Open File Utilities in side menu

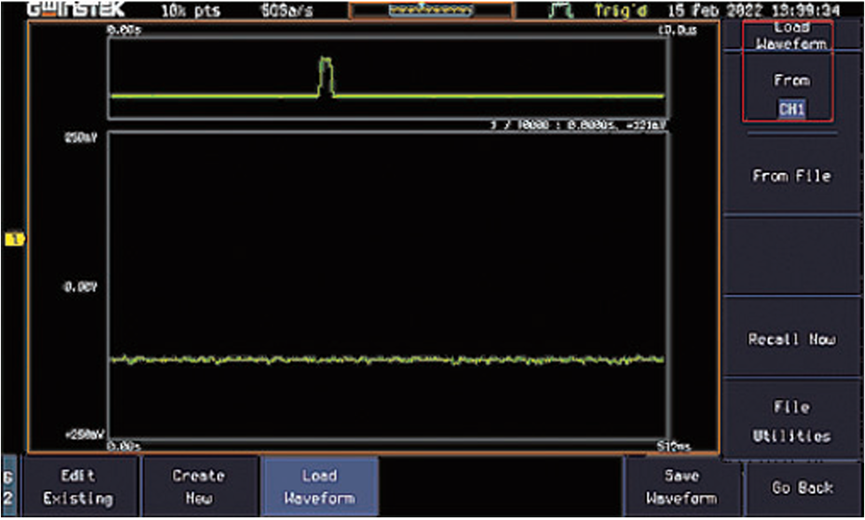click(792, 422)
